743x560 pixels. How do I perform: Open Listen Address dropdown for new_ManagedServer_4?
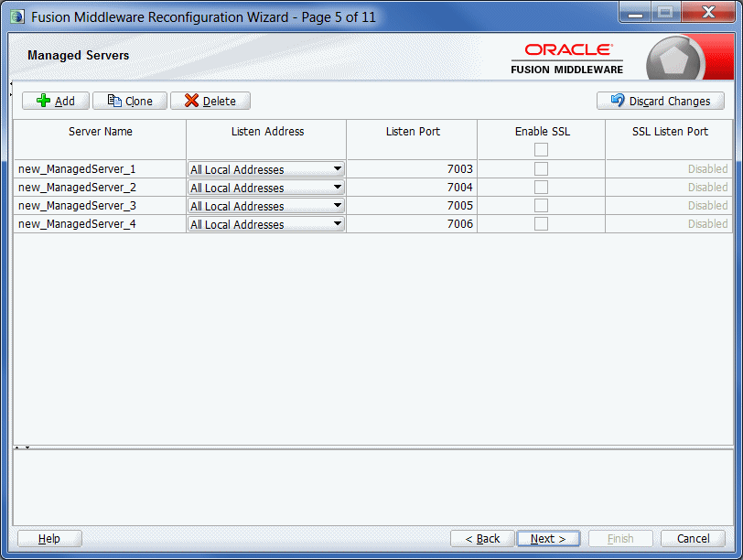tap(266, 224)
